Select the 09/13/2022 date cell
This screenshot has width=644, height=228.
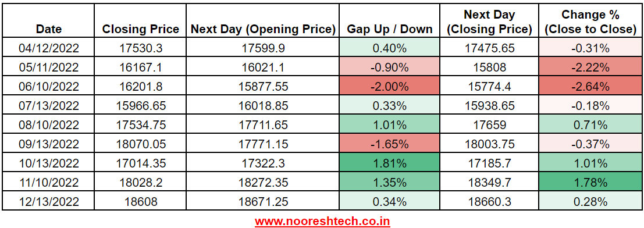(x=49, y=144)
